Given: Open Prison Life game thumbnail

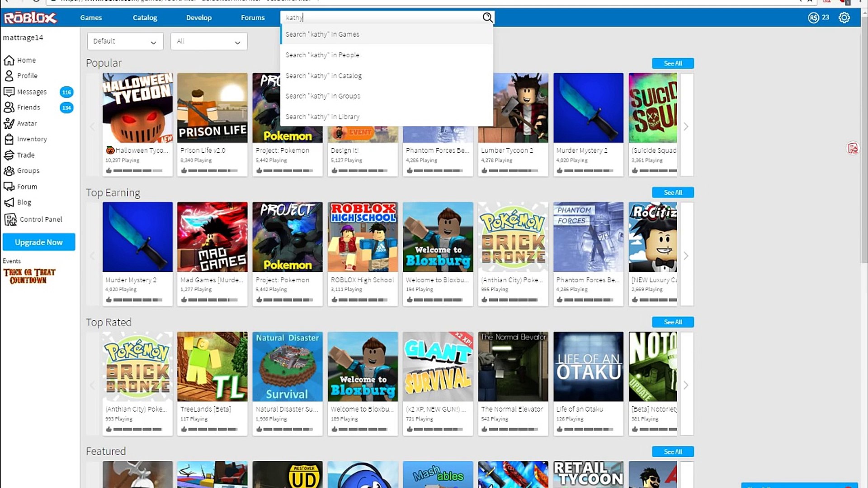Looking at the screenshot, I should pyautogui.click(x=212, y=108).
